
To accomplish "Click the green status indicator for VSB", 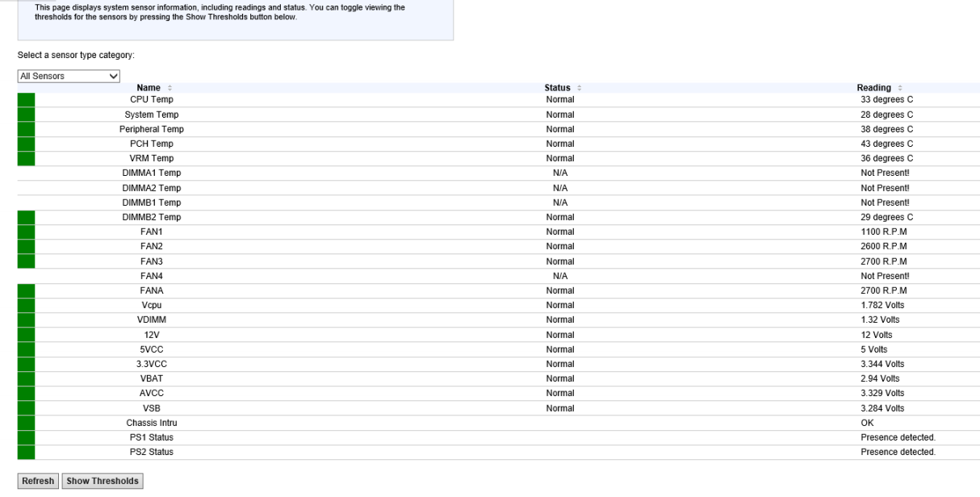I will pyautogui.click(x=27, y=407).
